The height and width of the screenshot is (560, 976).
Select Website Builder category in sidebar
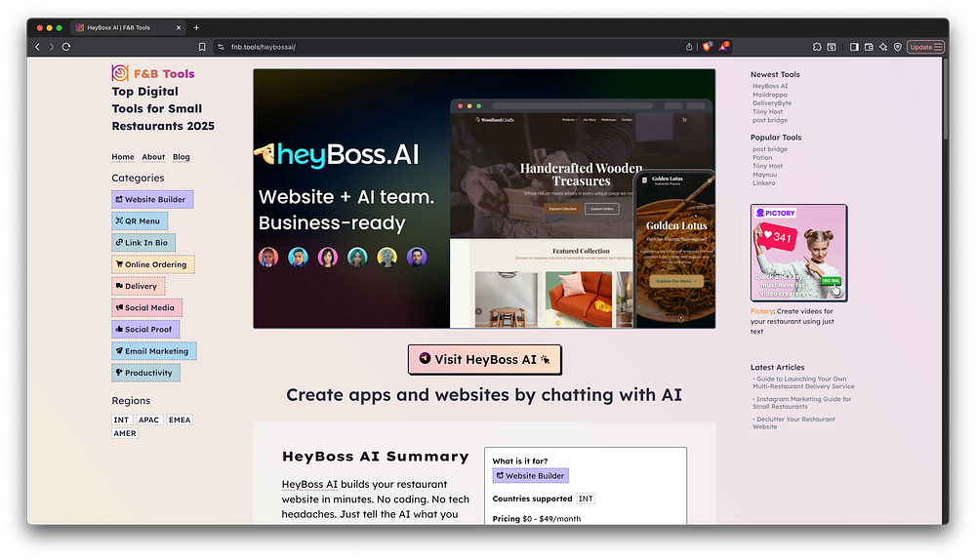(x=152, y=199)
